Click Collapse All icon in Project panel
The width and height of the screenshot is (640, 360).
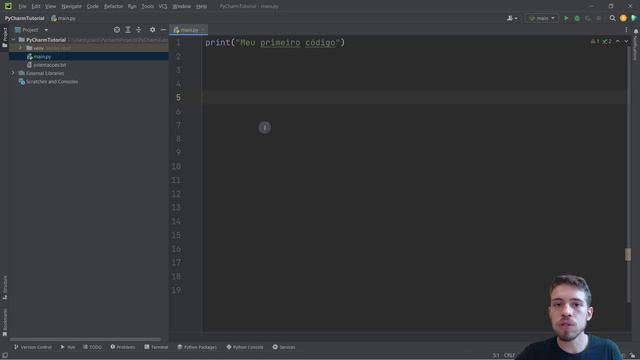tap(138, 30)
